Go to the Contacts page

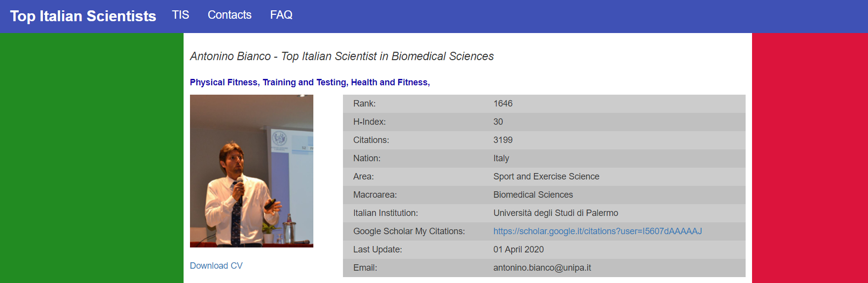click(x=229, y=15)
